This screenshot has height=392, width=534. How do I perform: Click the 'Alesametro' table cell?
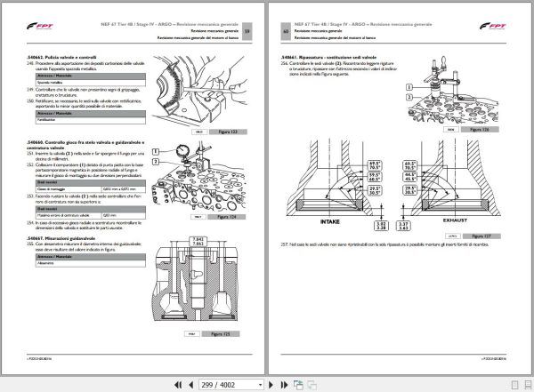coord(91,263)
